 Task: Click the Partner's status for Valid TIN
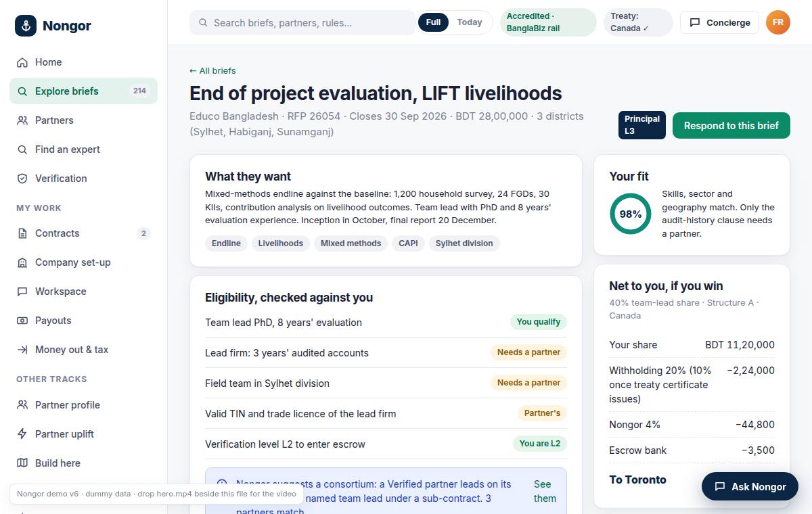point(542,413)
